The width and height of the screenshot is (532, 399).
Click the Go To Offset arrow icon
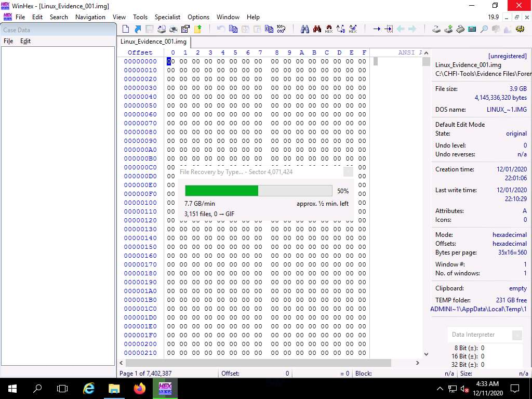377,29
